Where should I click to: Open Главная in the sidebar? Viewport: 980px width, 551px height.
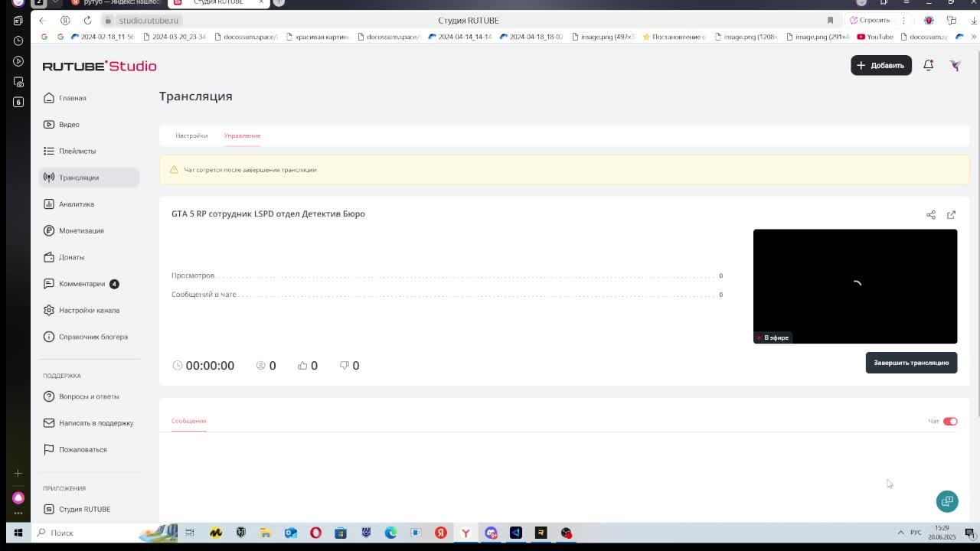click(x=89, y=98)
